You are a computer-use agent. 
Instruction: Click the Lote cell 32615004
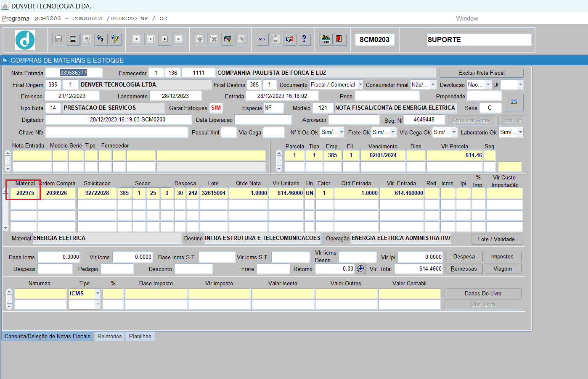(214, 193)
